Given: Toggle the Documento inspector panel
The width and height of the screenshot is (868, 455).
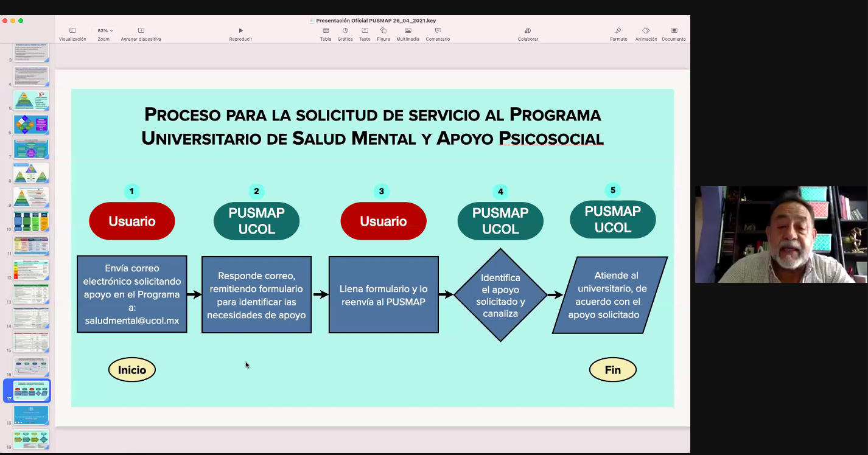Looking at the screenshot, I should coord(674,30).
